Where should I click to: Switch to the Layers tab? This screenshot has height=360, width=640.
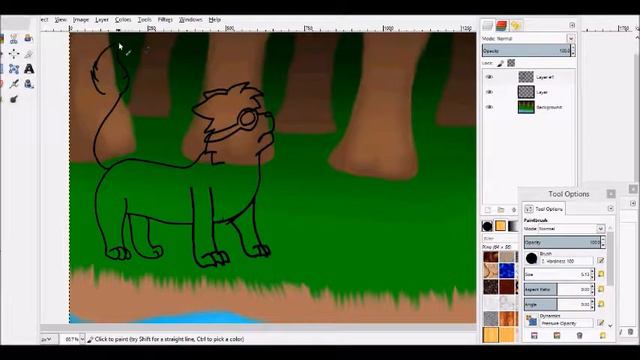coord(487,25)
